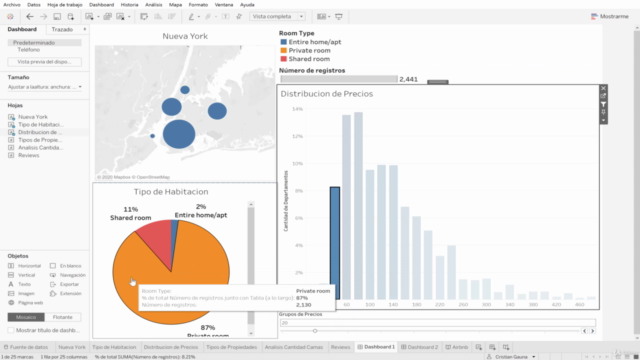Add an Extensión object
Image resolution: width=640 pixels, height=360 pixels.
click(x=65, y=293)
